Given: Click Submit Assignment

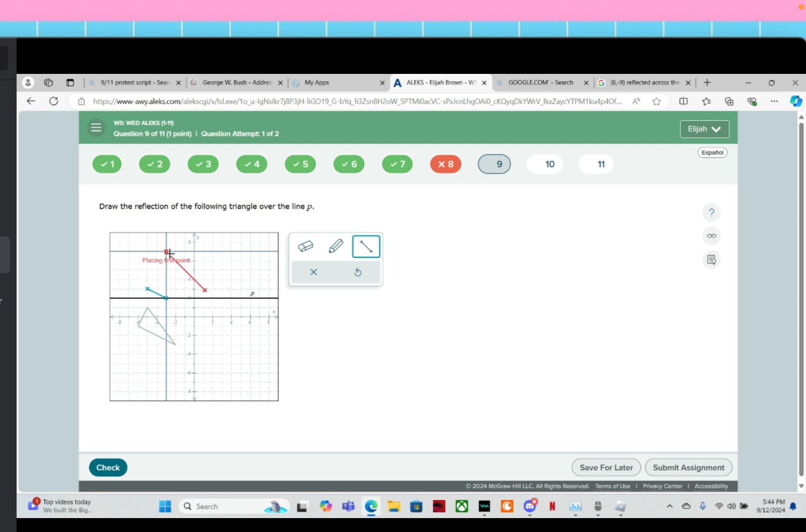Looking at the screenshot, I should (x=689, y=468).
